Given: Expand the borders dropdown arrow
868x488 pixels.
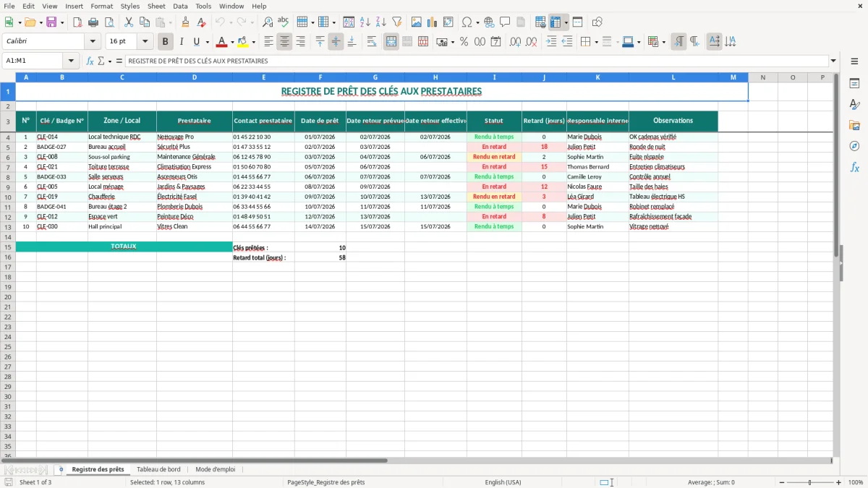Looking at the screenshot, I should 596,42.
